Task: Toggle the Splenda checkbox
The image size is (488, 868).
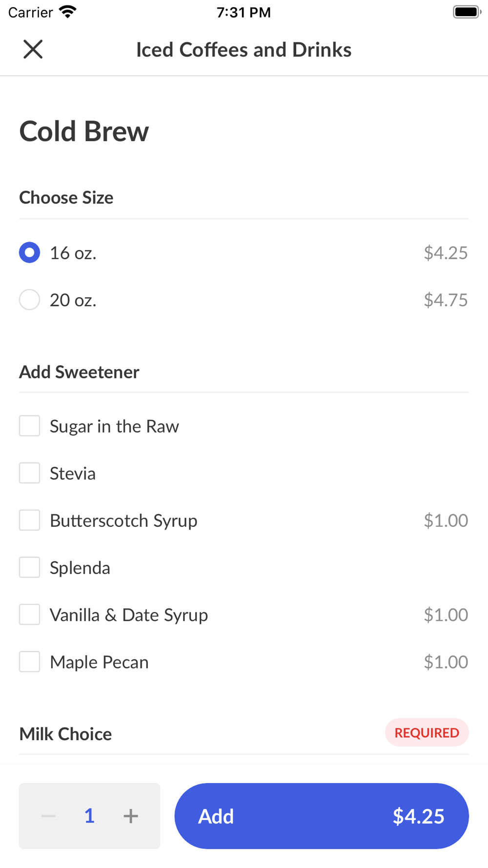Action: (30, 567)
